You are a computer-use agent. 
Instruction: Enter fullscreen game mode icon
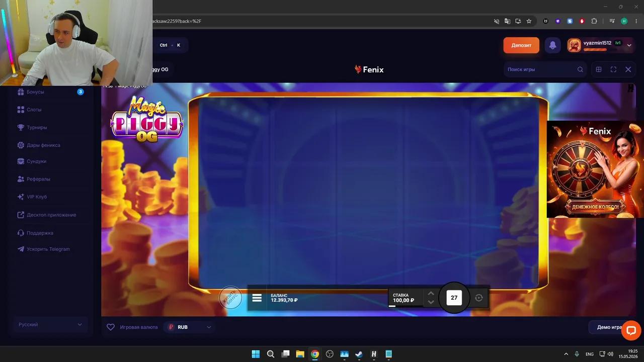click(x=613, y=69)
